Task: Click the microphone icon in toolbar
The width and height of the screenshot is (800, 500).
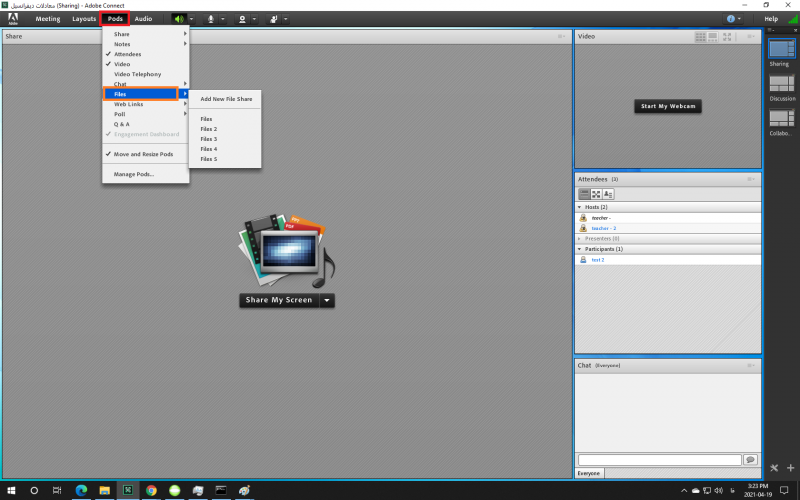Action: click(x=210, y=19)
